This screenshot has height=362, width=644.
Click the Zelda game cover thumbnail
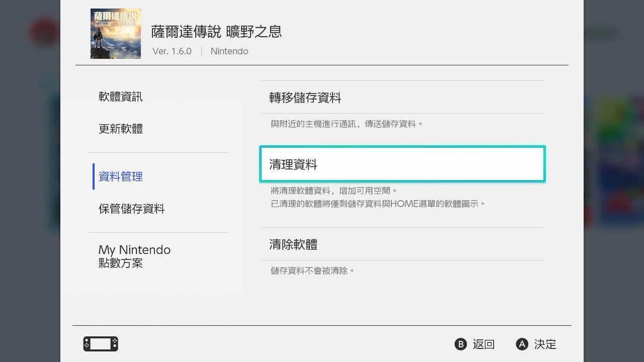[116, 34]
